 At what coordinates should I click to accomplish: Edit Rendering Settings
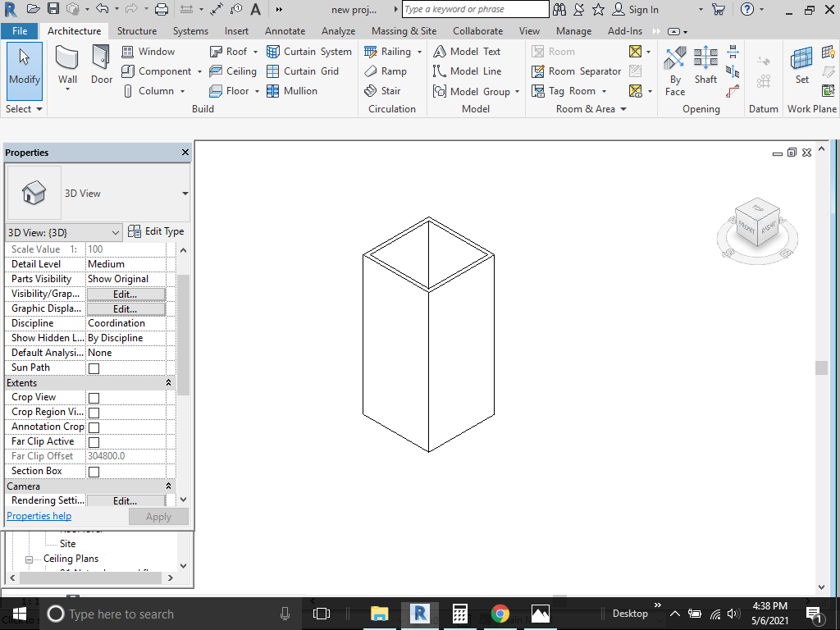126,501
